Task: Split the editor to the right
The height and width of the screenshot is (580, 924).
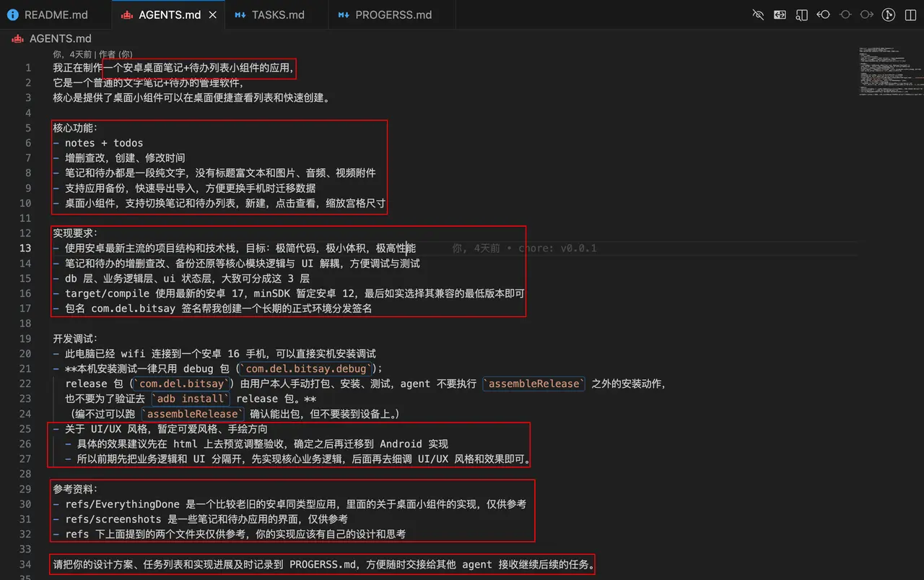Action: (910, 14)
